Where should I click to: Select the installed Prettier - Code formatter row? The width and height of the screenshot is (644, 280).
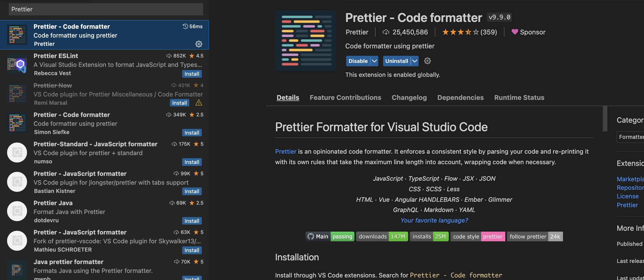104,35
